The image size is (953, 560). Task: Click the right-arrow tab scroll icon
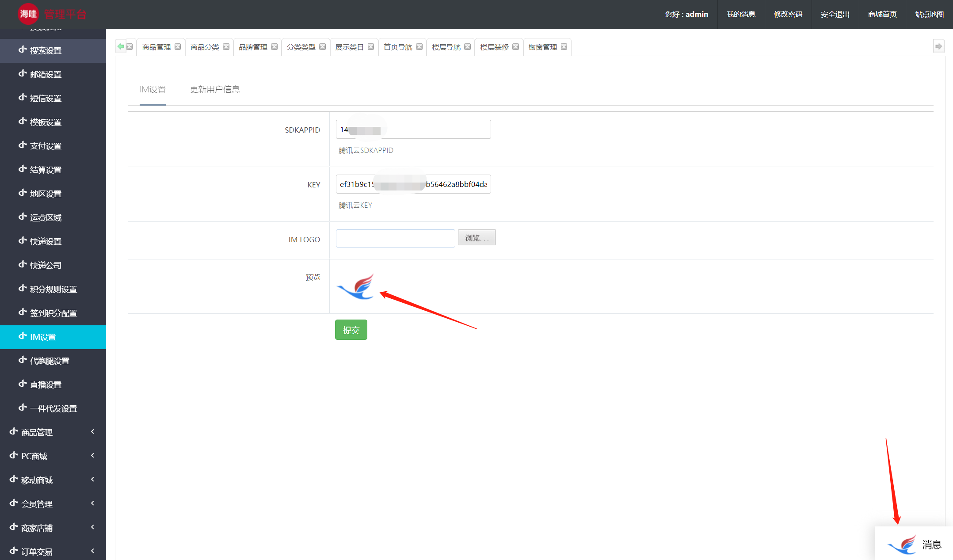[938, 46]
